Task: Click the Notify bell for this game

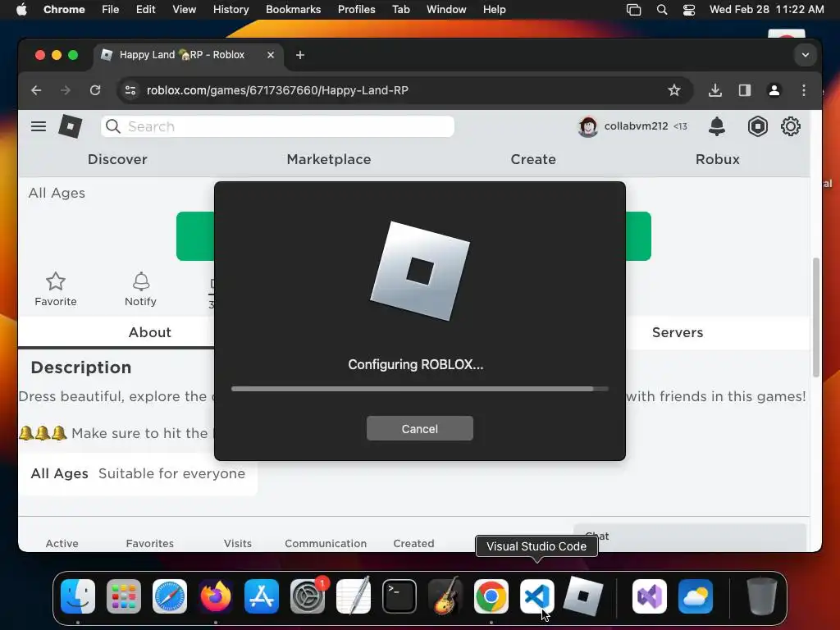Action: pos(141,281)
